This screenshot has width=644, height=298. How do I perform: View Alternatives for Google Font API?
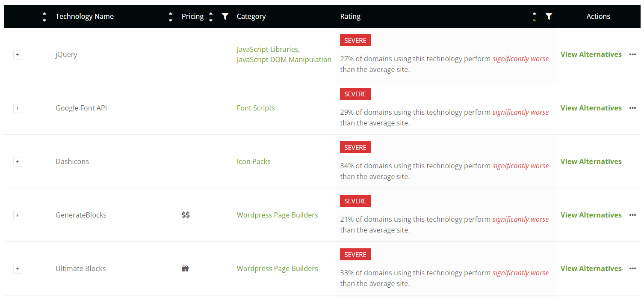(591, 108)
